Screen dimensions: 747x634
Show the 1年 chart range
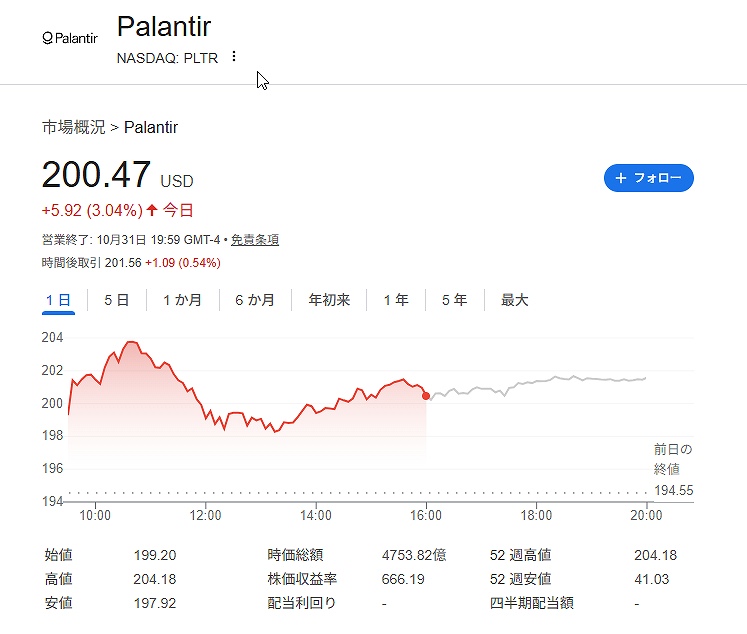coord(396,300)
